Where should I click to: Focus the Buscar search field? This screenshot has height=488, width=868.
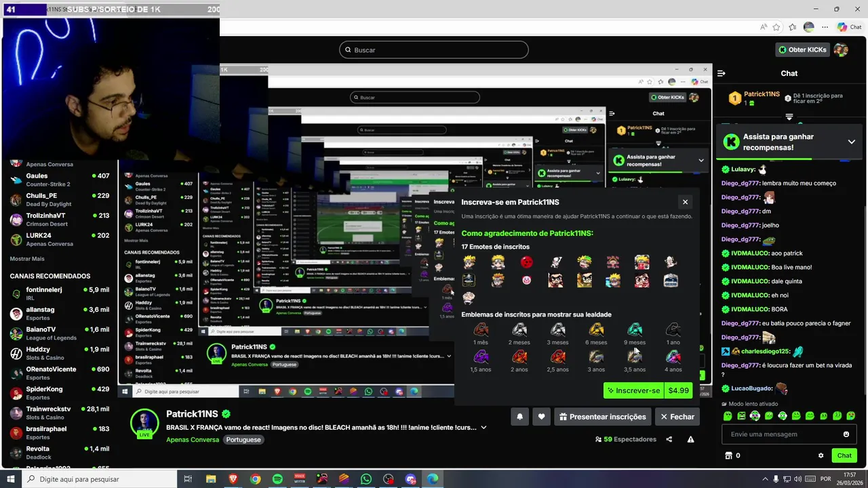click(434, 49)
